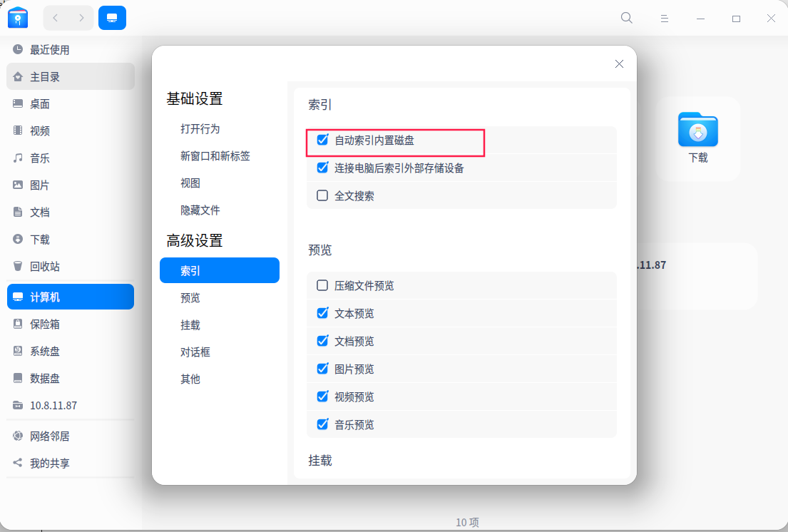Disable 视频预览 checkbox
Screen dimensions: 788x532
322,397
